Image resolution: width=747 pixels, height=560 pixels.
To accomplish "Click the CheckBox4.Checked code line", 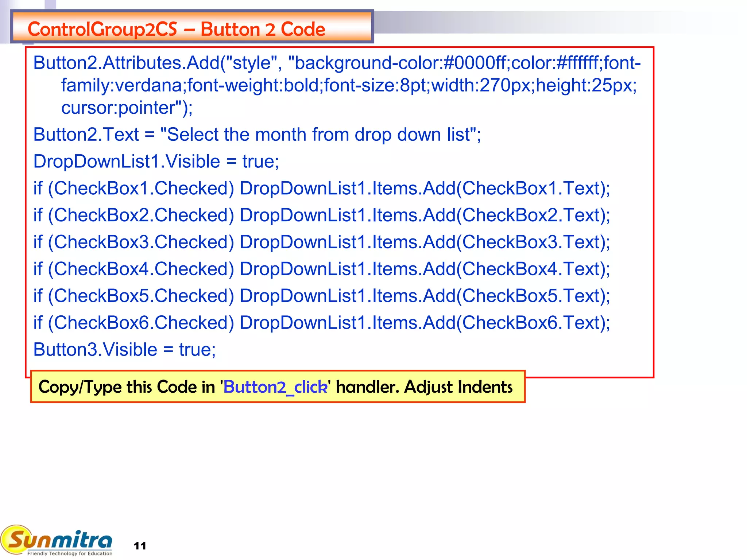I will [x=322, y=269].
